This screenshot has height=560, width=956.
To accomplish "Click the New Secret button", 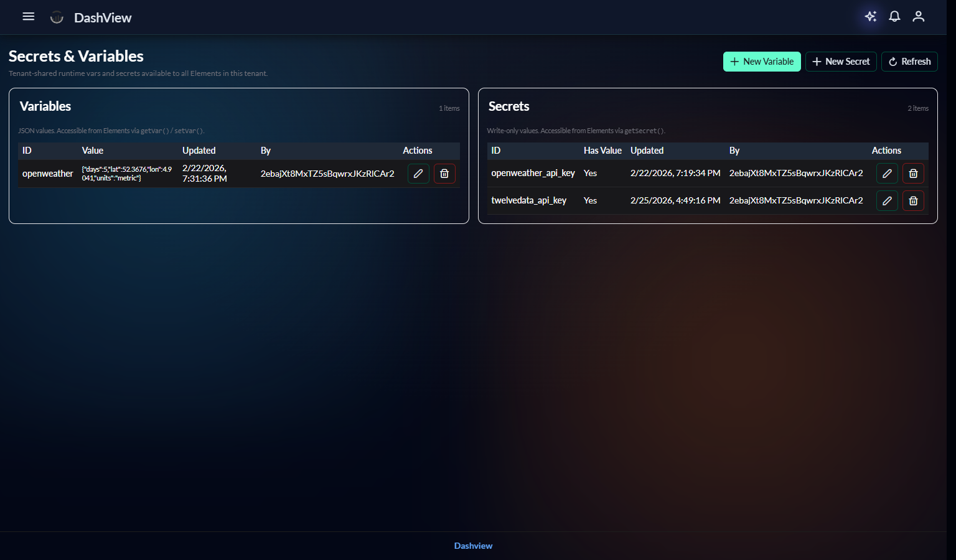I will (841, 62).
